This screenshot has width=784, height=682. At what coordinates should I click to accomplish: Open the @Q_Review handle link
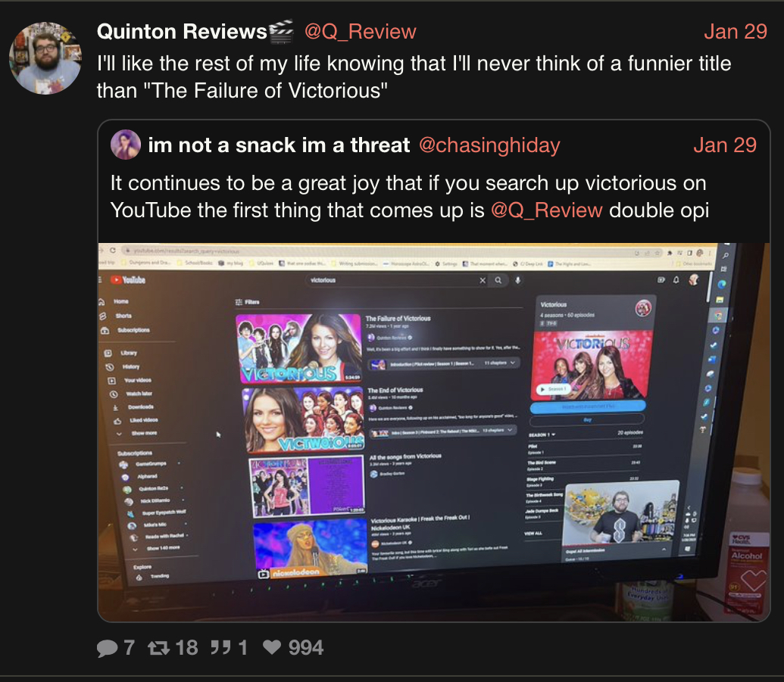(x=360, y=32)
